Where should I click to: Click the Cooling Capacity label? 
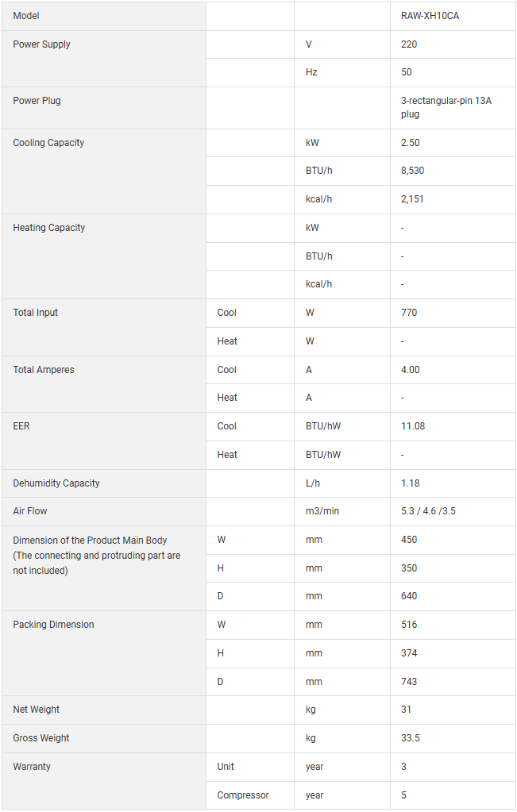tap(48, 143)
